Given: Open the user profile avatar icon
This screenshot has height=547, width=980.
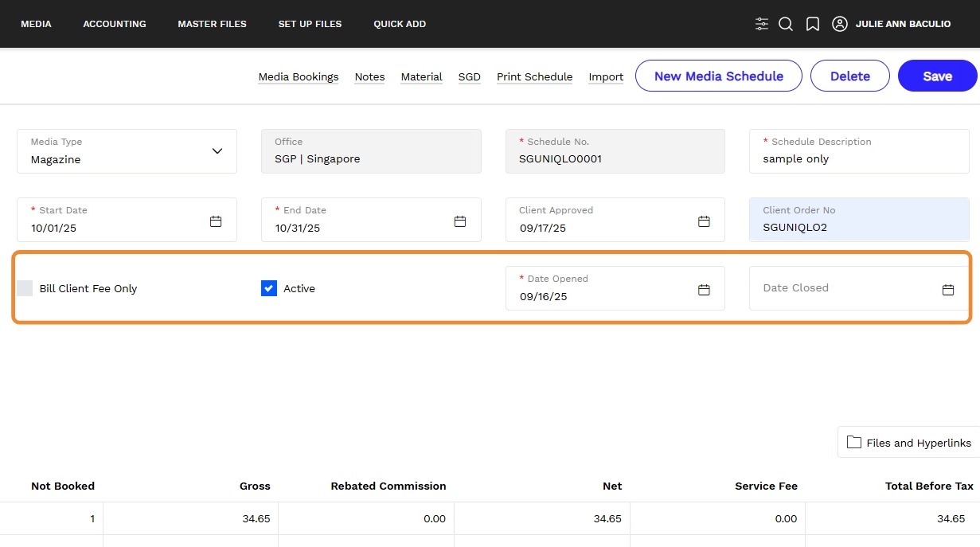Looking at the screenshot, I should [x=839, y=24].
